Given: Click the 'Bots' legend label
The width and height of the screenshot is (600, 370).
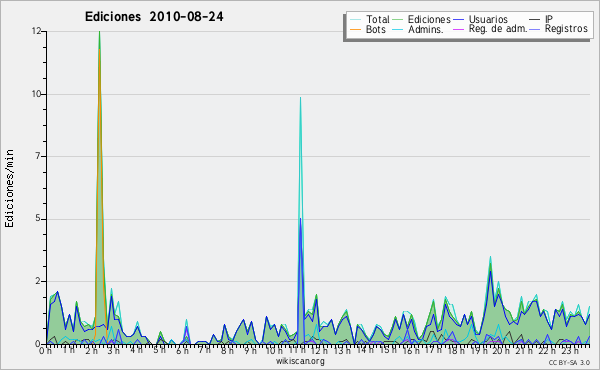Looking at the screenshot, I should pyautogui.click(x=375, y=29).
